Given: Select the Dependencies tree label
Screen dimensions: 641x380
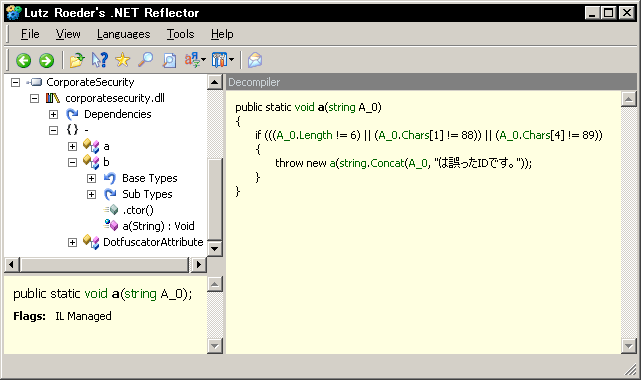Looking at the screenshot, I should point(118,114).
